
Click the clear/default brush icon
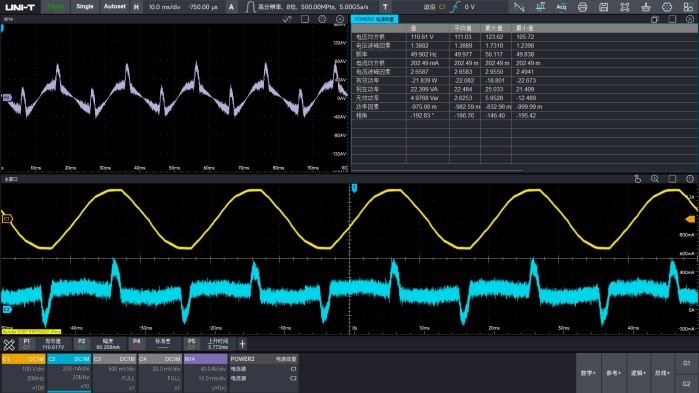646,7
